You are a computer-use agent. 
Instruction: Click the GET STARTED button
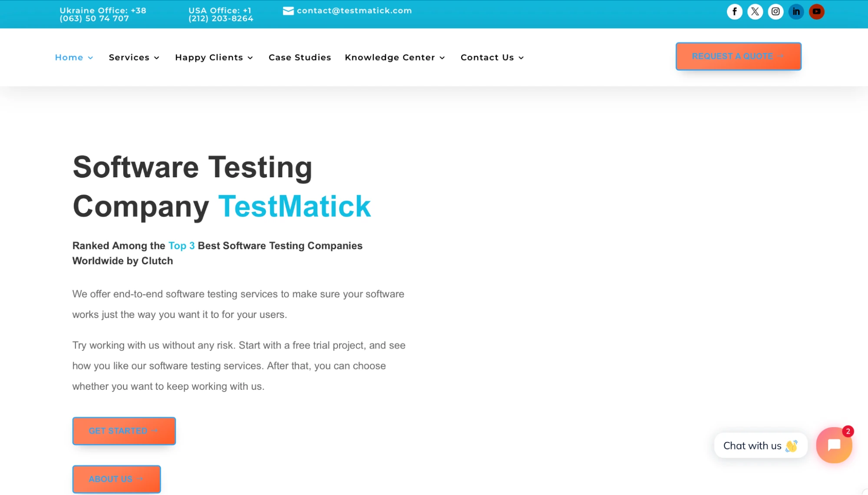coord(124,431)
